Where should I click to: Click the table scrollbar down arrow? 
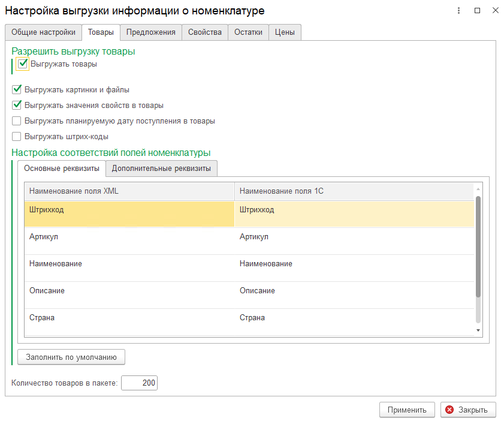click(x=478, y=330)
